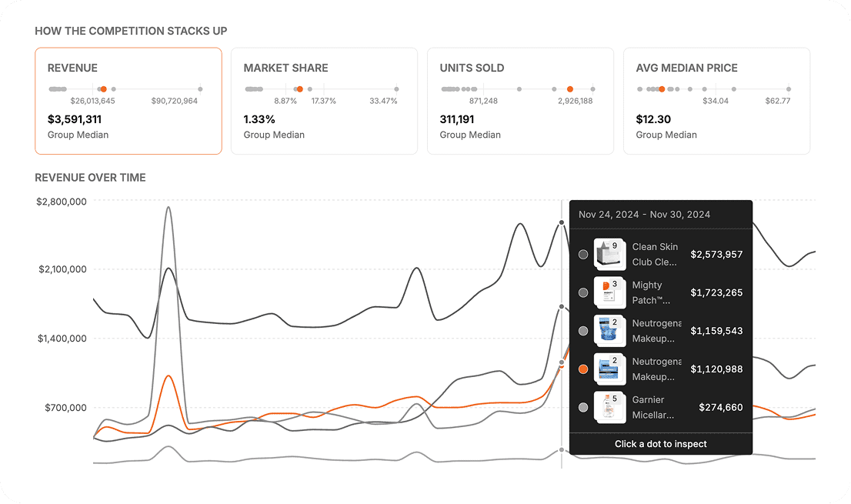Click the orange dot in Market Share distribution

(x=300, y=89)
